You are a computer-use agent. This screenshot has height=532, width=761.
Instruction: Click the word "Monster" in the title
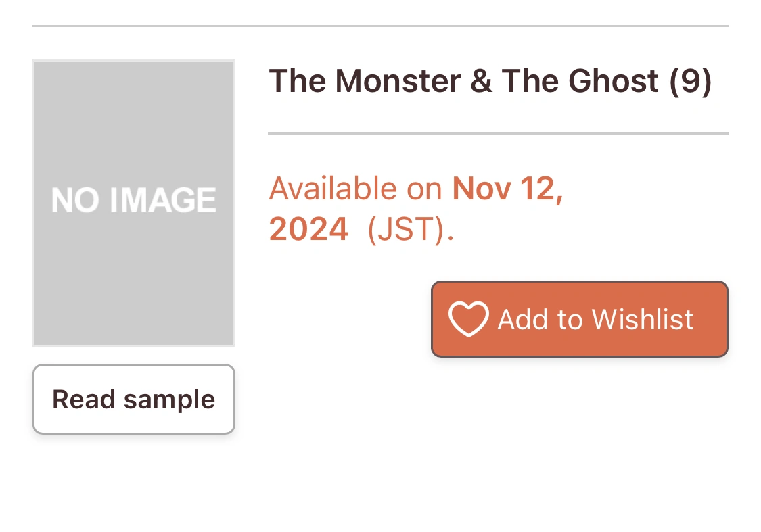398,81
